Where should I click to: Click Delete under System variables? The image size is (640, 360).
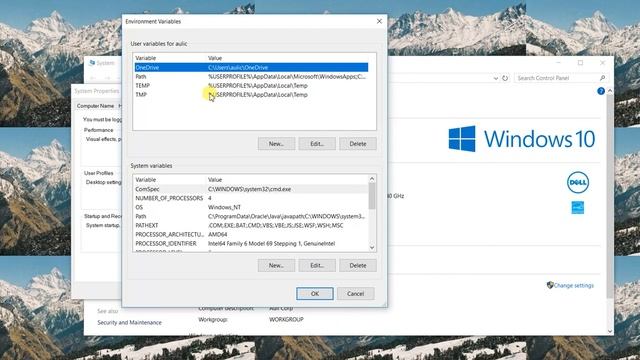(358, 265)
